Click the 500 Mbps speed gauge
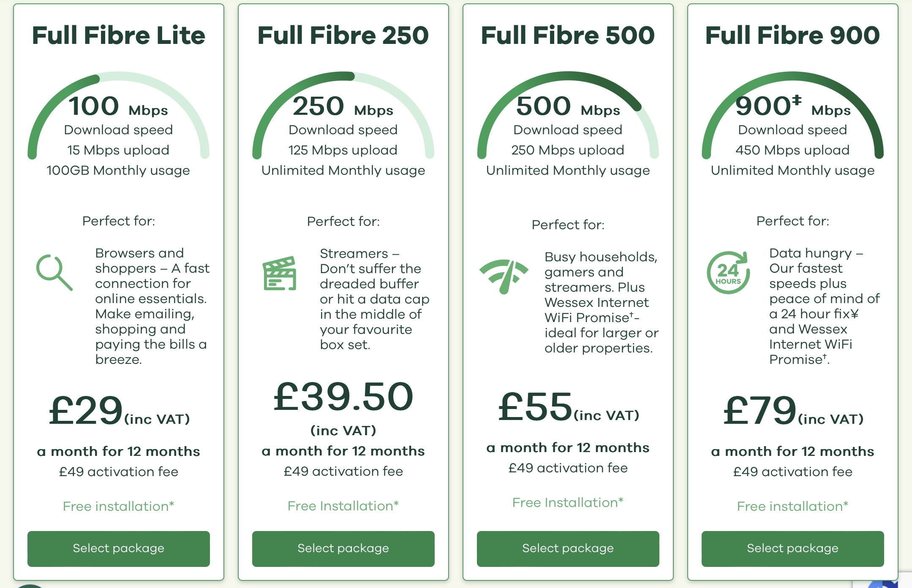The image size is (912, 588). (568, 115)
